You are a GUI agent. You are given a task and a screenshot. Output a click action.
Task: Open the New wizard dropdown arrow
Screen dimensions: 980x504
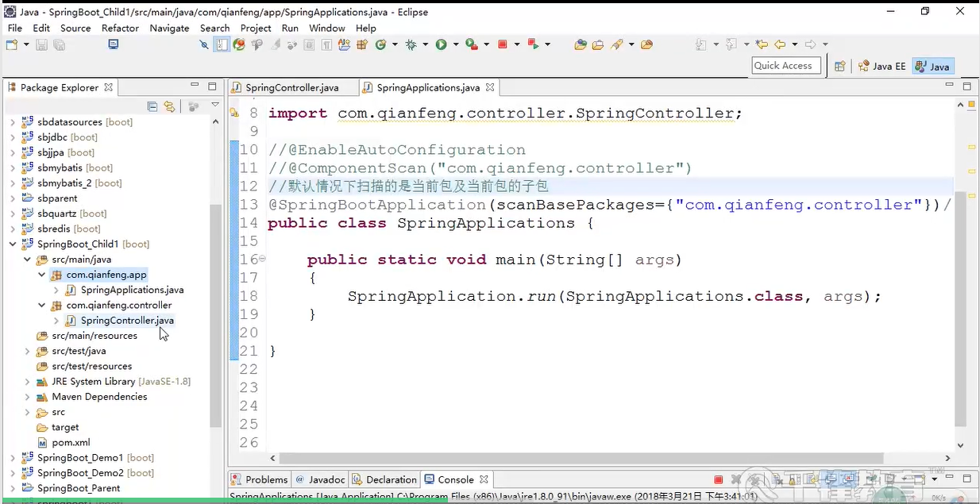click(x=26, y=45)
